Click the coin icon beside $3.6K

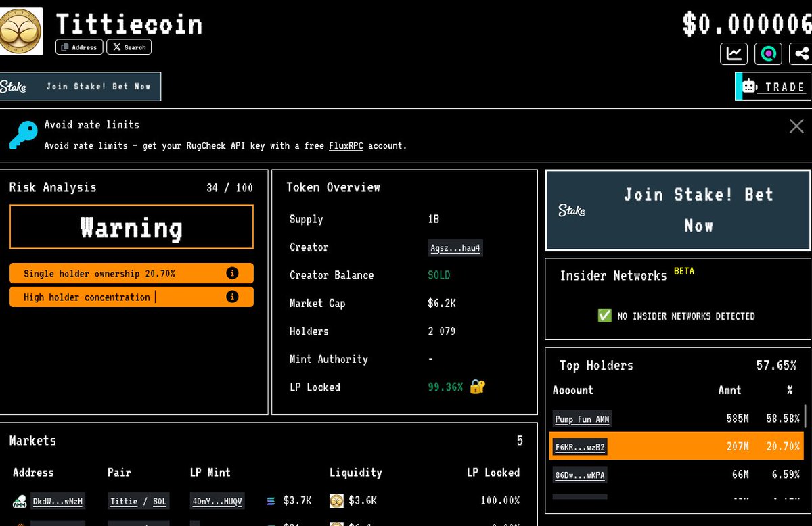click(x=336, y=501)
